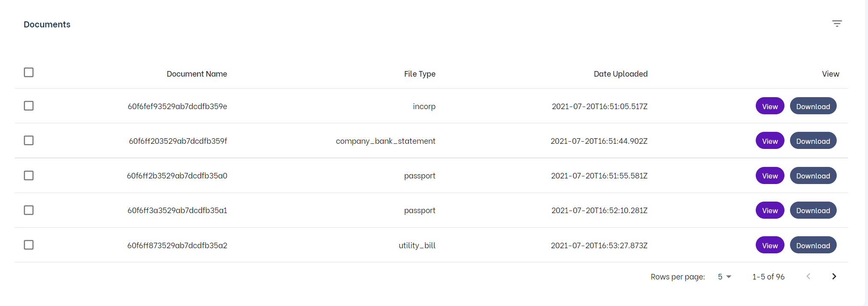View the utility_bill document

point(769,245)
